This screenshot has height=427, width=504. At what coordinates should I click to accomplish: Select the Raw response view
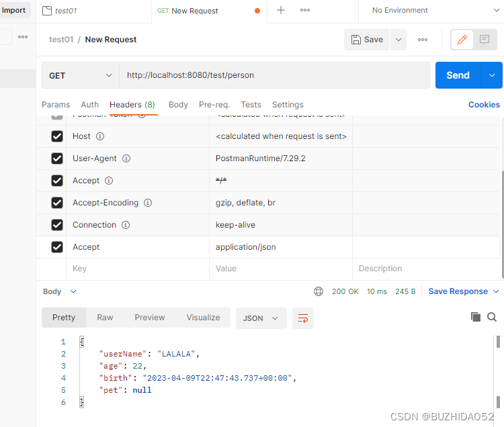coord(105,318)
